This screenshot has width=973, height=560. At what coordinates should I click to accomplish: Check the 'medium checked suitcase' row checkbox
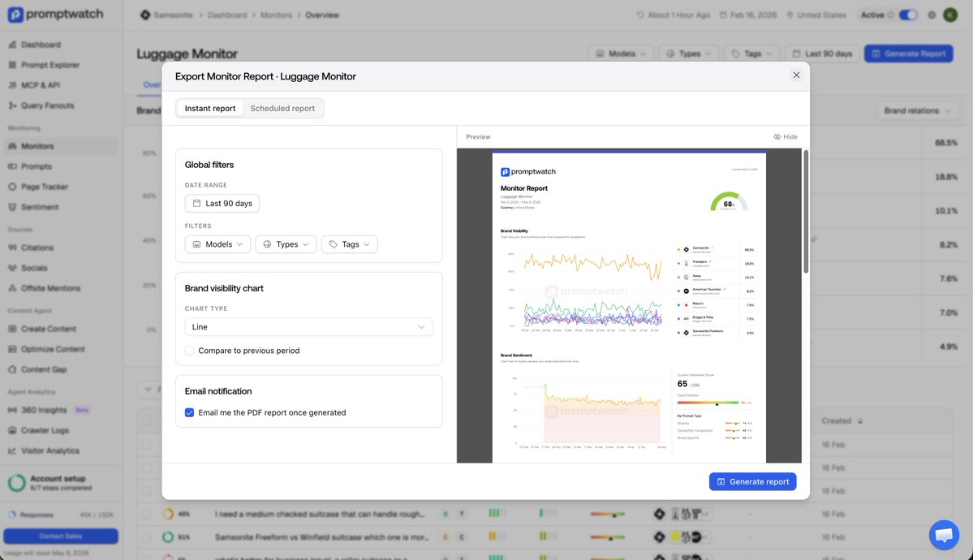pos(146,514)
